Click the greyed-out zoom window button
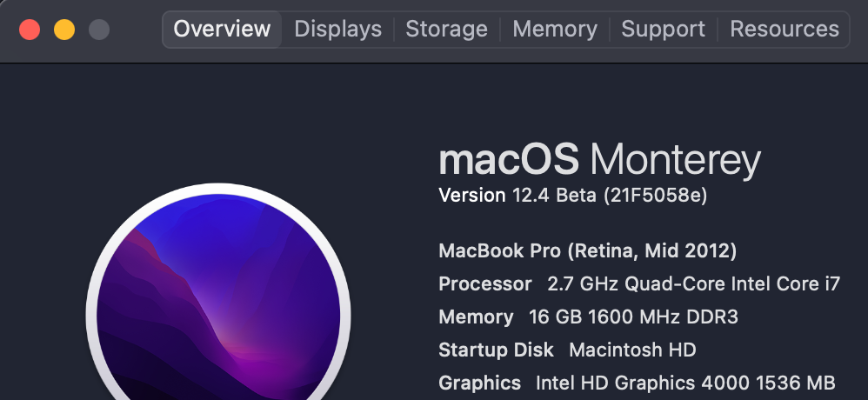 coord(99,30)
